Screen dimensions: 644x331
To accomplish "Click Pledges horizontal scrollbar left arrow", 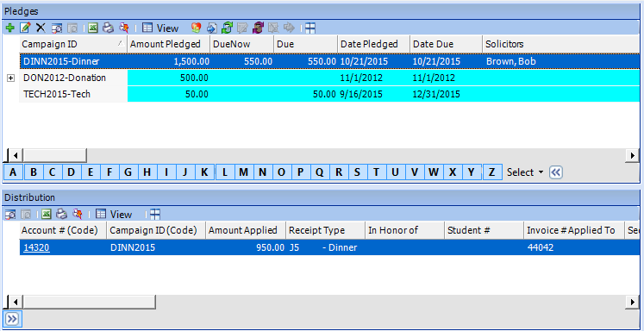I will click(16, 156).
